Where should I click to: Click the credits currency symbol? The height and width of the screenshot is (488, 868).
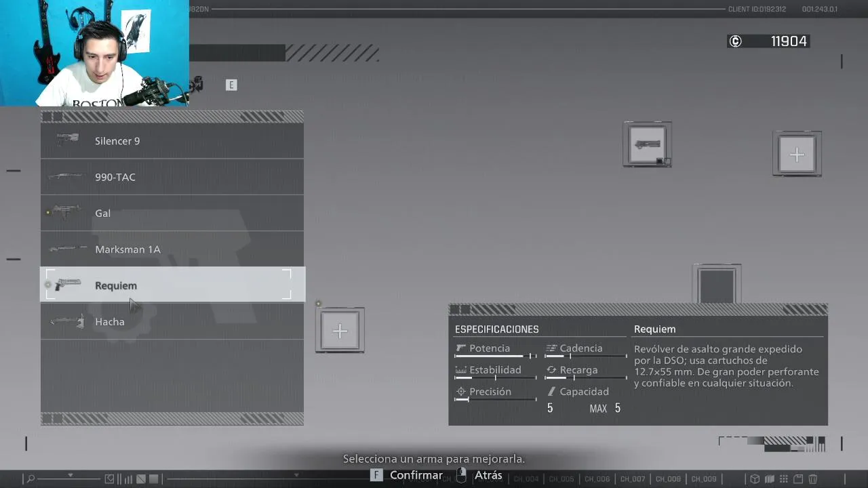[735, 41]
